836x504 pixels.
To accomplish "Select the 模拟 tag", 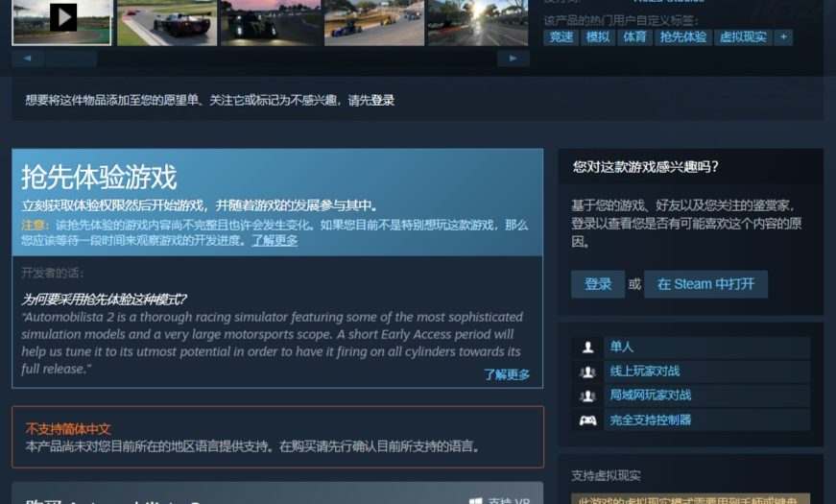I will pyautogui.click(x=598, y=36).
